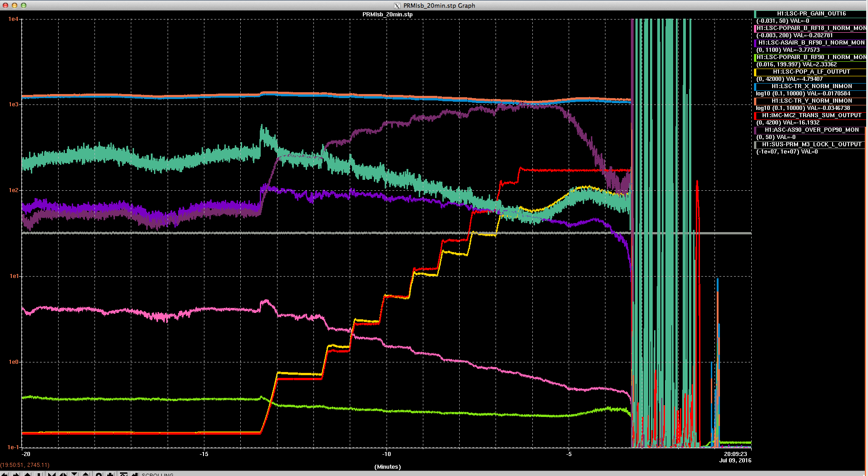Click the -10 minute x-axis tick label
Image resolution: width=868 pixels, height=476 pixels.
point(387,454)
